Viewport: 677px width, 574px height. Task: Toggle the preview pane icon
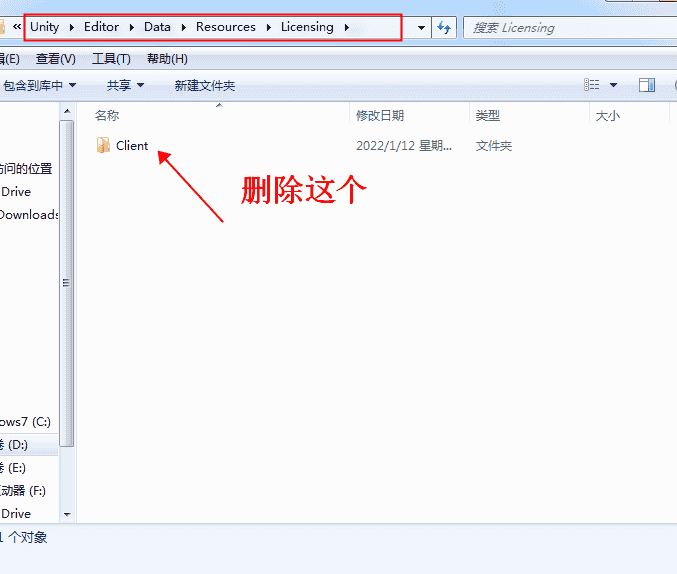tap(647, 85)
